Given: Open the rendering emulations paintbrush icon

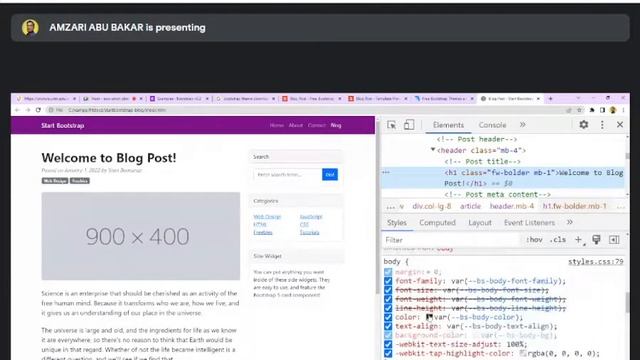Looking at the screenshot, I should click(596, 240).
